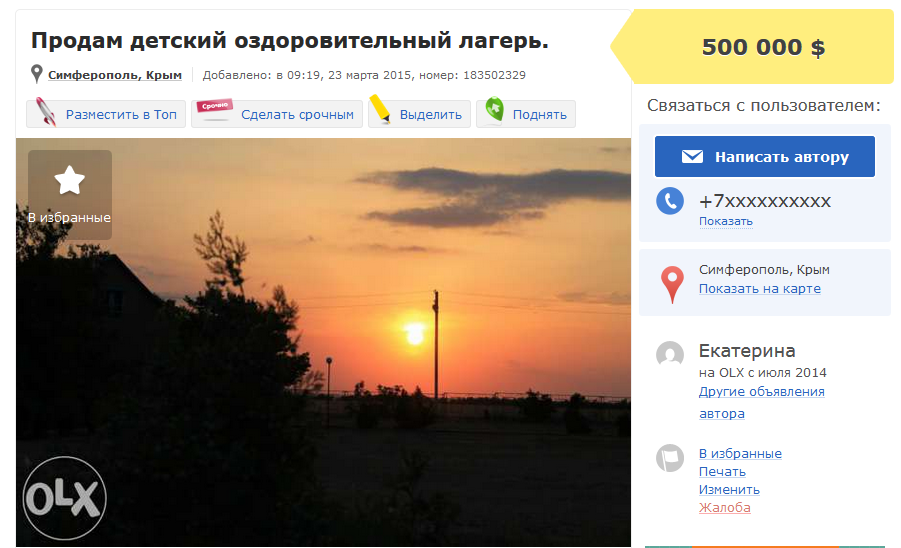
Task: Click Екатерина's gray avatar icon
Action: click(x=670, y=354)
